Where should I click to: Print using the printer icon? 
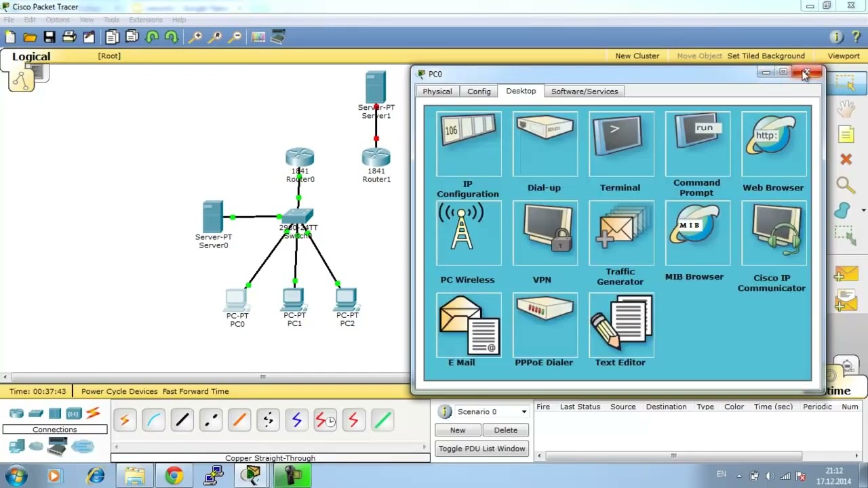click(69, 37)
